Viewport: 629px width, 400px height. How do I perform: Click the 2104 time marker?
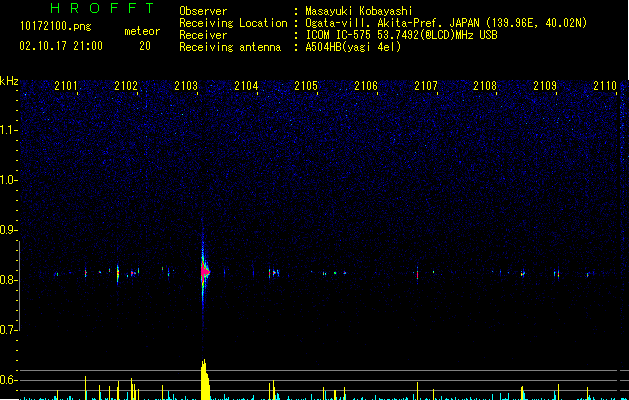pos(246,86)
